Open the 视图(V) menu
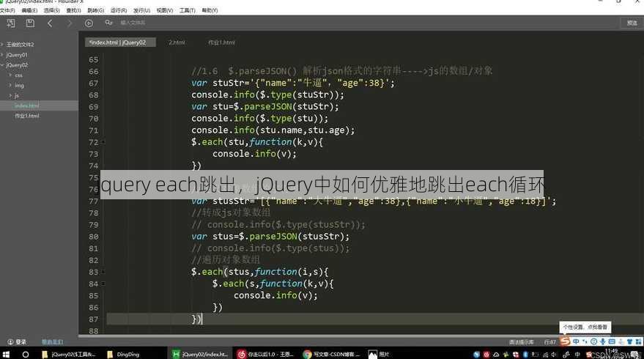 pos(165,10)
